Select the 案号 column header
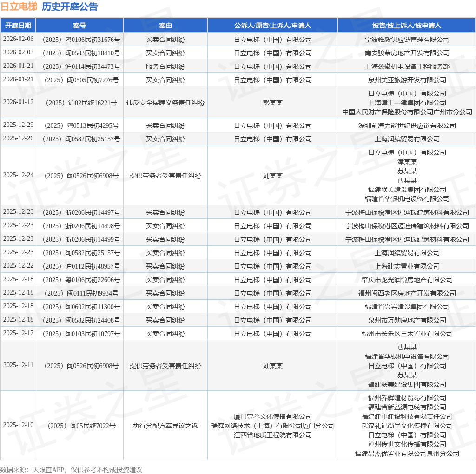 pos(79,26)
